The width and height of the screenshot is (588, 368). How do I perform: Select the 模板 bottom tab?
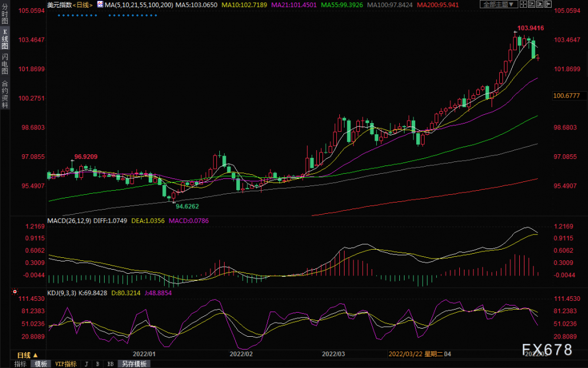coord(41,364)
